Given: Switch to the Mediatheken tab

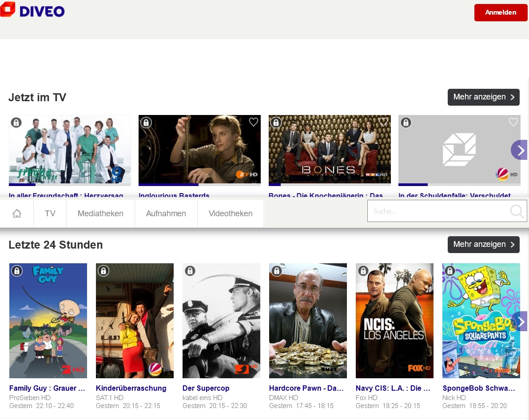Looking at the screenshot, I should tap(100, 214).
